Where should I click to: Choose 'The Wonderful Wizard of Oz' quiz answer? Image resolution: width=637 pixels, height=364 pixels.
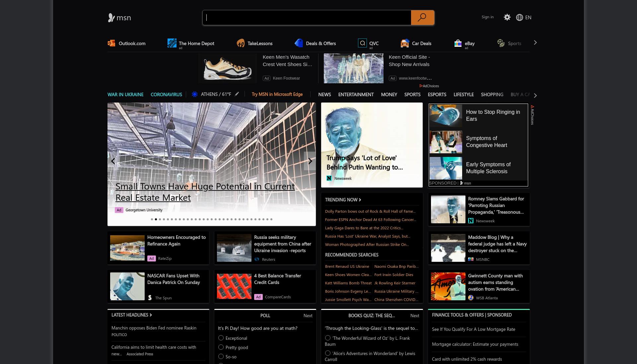(328, 338)
